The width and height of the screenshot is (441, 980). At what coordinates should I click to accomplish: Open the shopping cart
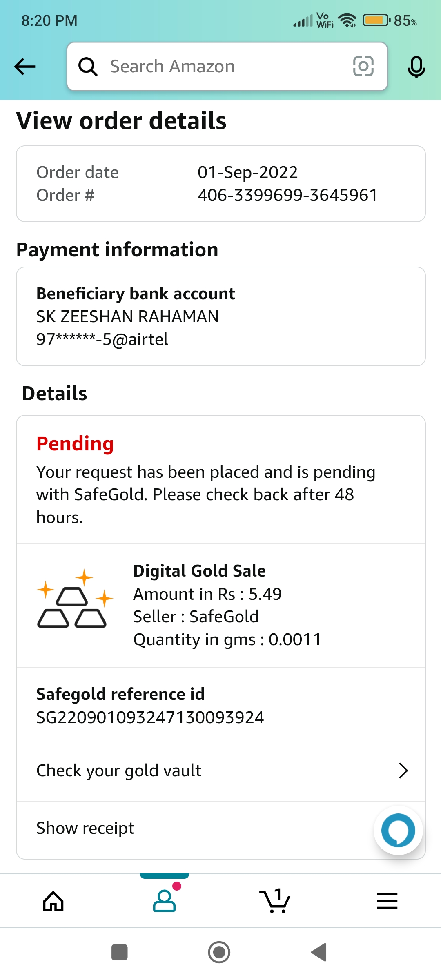tap(275, 901)
